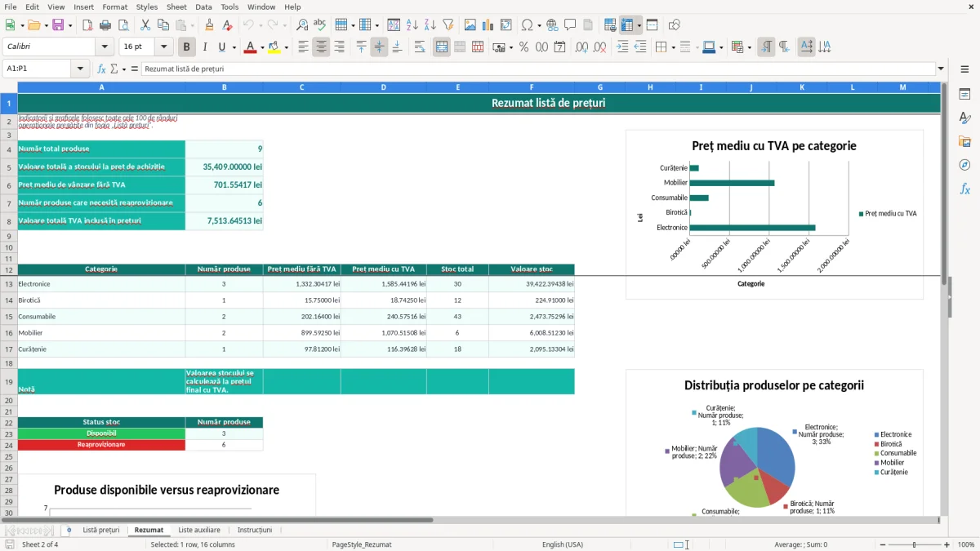Click Sort Ascending icon
The height and width of the screenshot is (551, 980).
[412, 25]
